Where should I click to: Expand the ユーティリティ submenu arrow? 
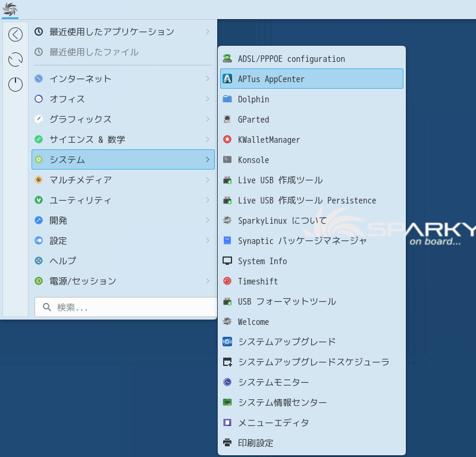point(208,200)
